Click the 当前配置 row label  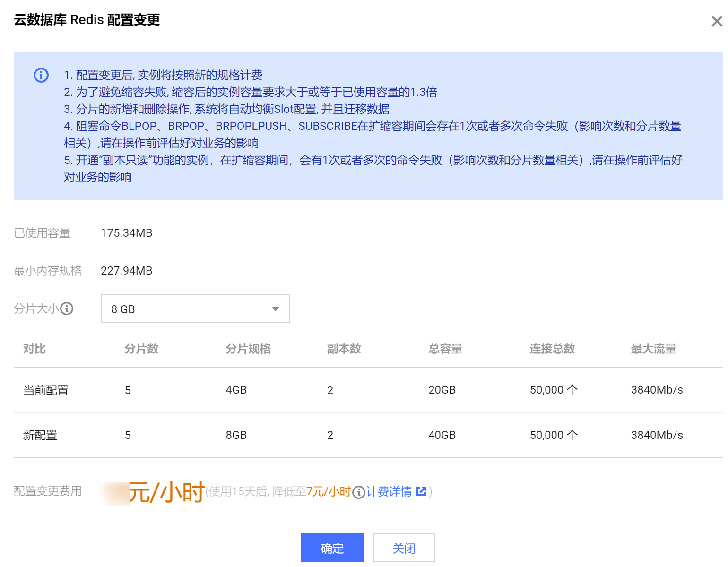[x=46, y=390]
